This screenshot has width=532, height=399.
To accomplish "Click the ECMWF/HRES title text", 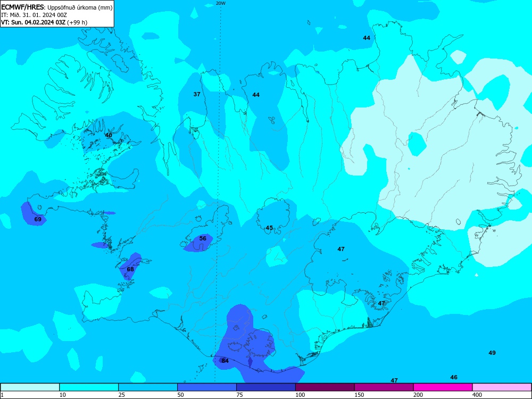I will [22, 7].
